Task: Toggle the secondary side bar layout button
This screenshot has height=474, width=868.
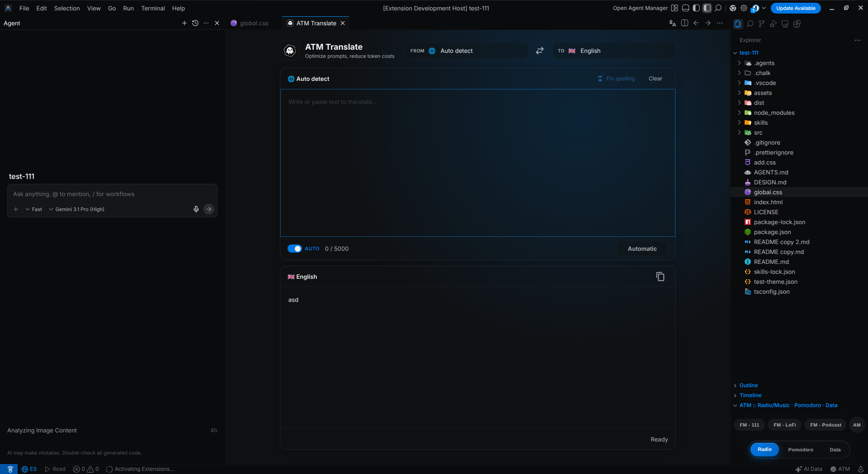Action: click(707, 8)
